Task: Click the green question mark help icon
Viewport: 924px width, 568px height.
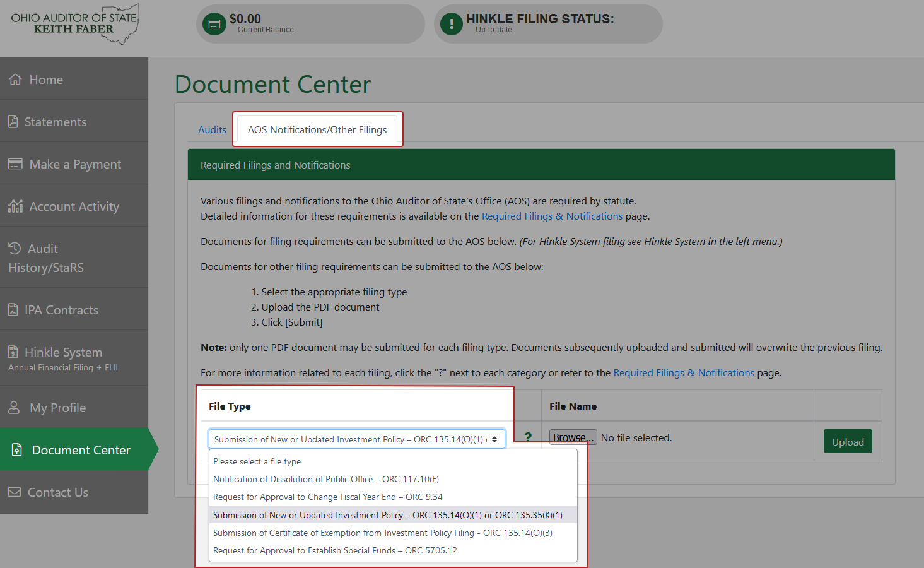Action: click(x=528, y=437)
